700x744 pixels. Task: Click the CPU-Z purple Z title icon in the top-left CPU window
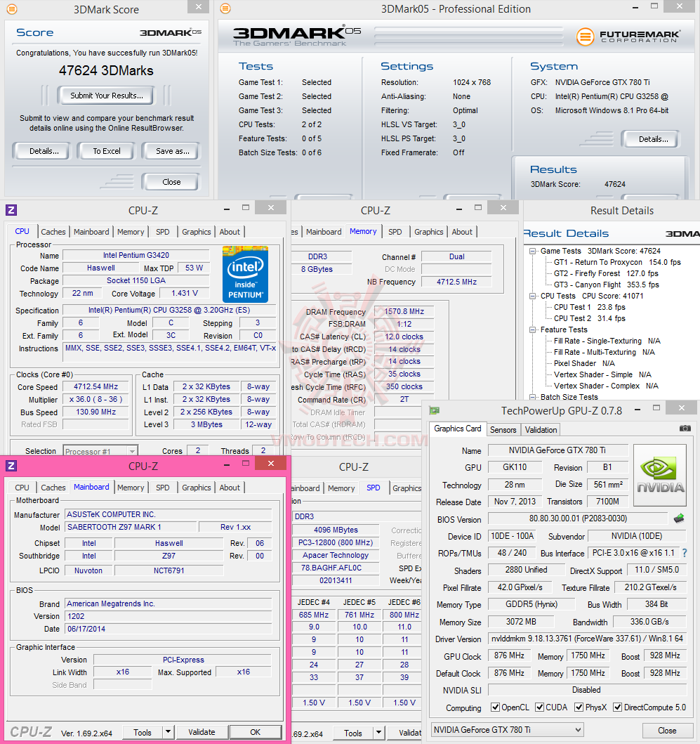(11, 210)
